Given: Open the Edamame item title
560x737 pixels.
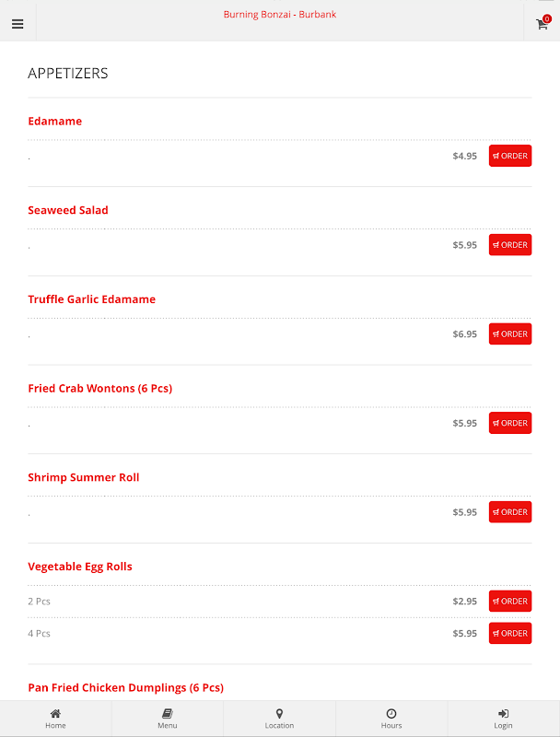Looking at the screenshot, I should tap(55, 122).
